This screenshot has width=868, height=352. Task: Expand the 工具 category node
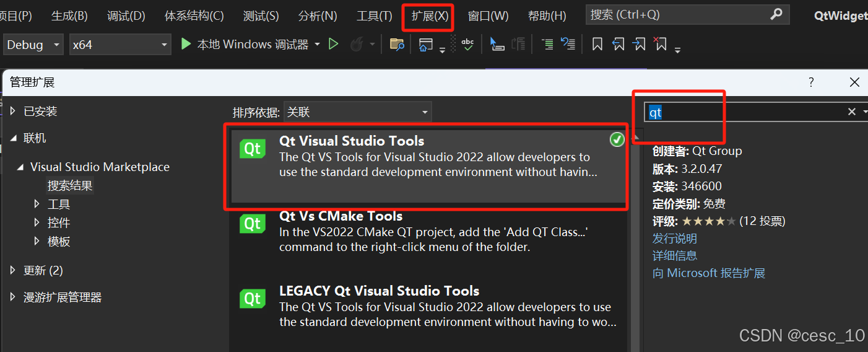click(x=37, y=204)
